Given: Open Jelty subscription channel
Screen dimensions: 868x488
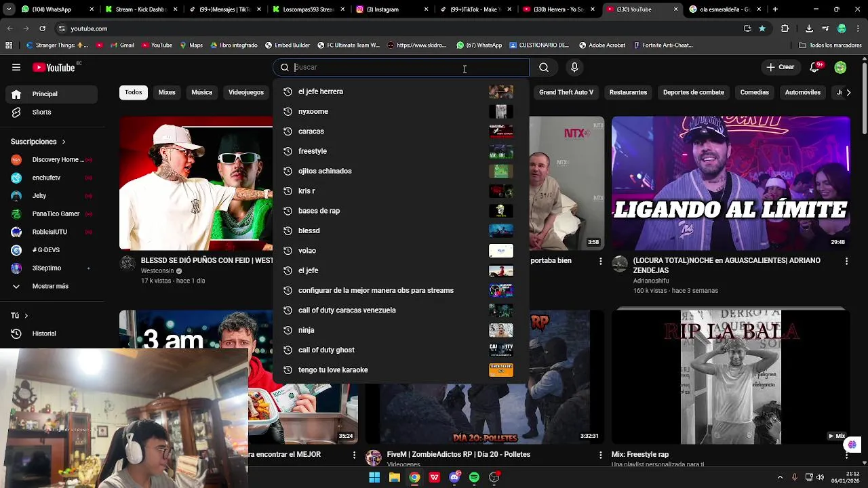Looking at the screenshot, I should point(52,196).
